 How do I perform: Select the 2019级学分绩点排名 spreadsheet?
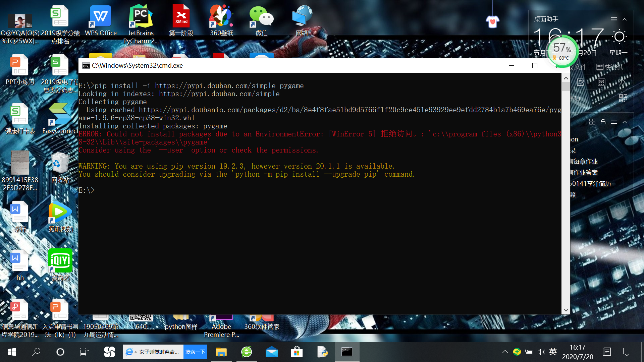(x=60, y=24)
